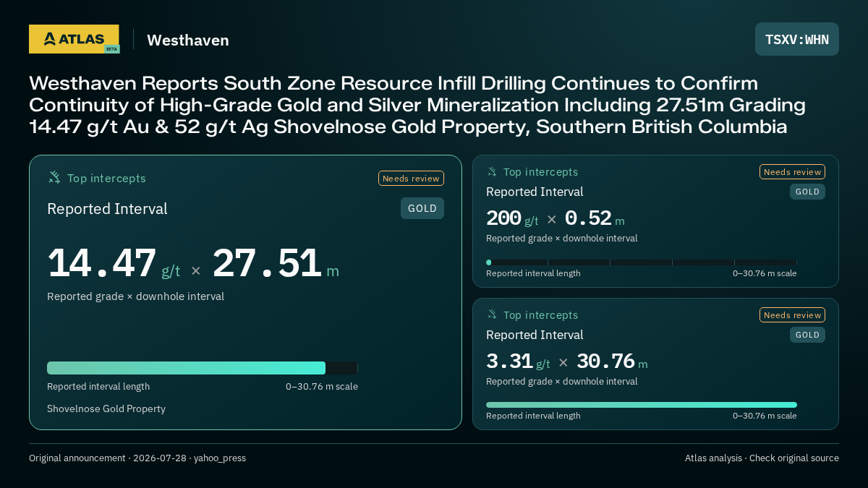This screenshot has height=488, width=868.
Task: Click 0–30.76 m scale label in 200 g/t card
Action: click(765, 273)
